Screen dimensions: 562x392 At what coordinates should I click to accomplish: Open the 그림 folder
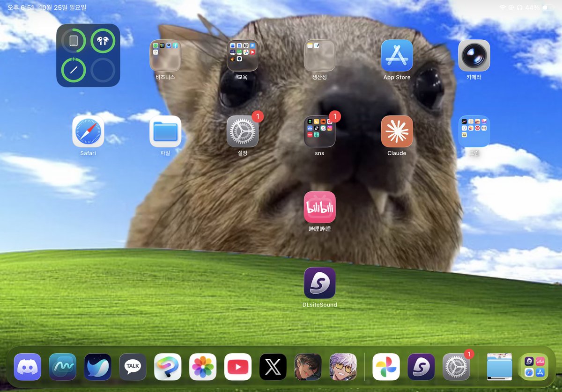click(474, 131)
